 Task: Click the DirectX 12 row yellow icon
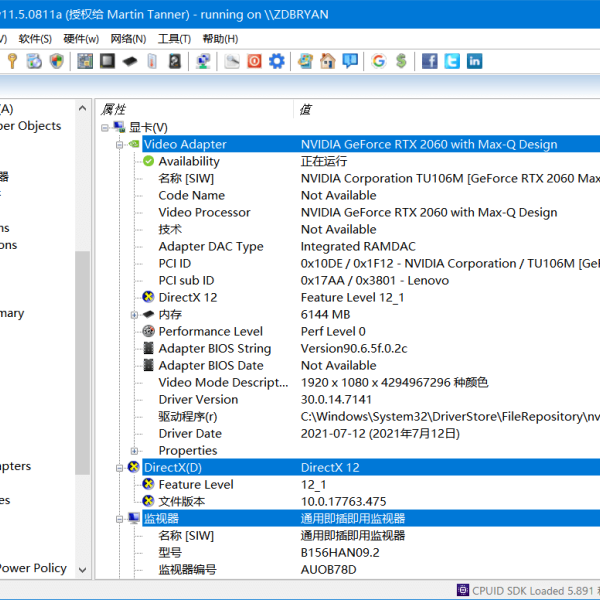click(x=148, y=297)
